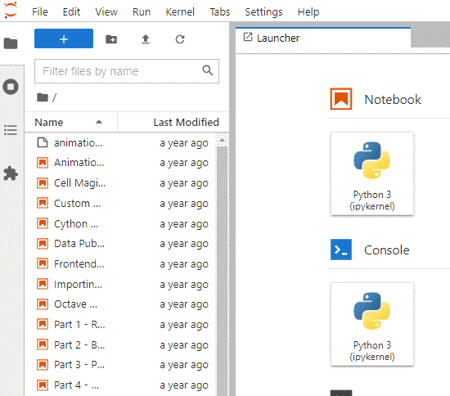Click the blue plus new launcher button
Viewport: 450px width, 396px height.
click(x=64, y=39)
